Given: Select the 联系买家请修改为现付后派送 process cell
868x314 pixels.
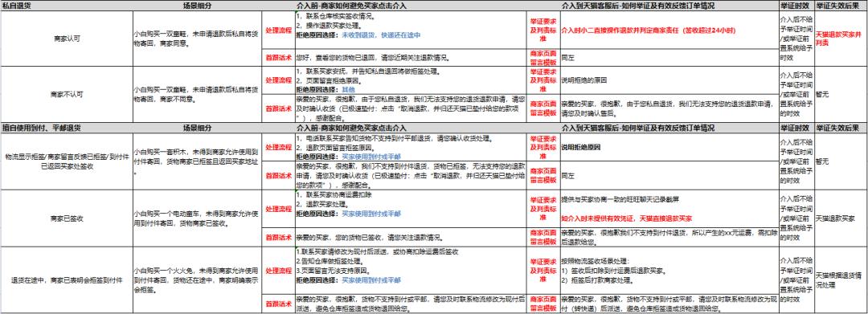Looking at the screenshot, I should coord(410,271).
